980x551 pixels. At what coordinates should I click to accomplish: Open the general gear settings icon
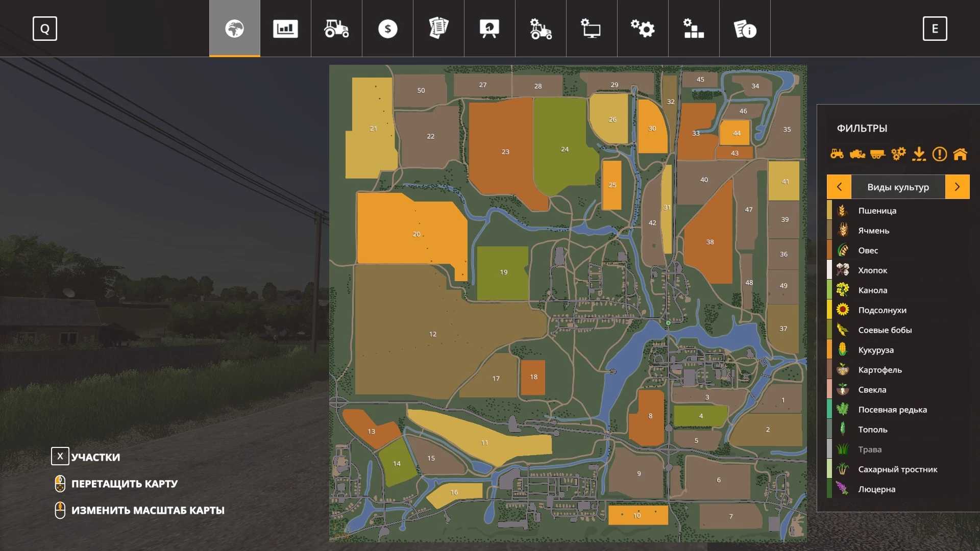coord(643,29)
